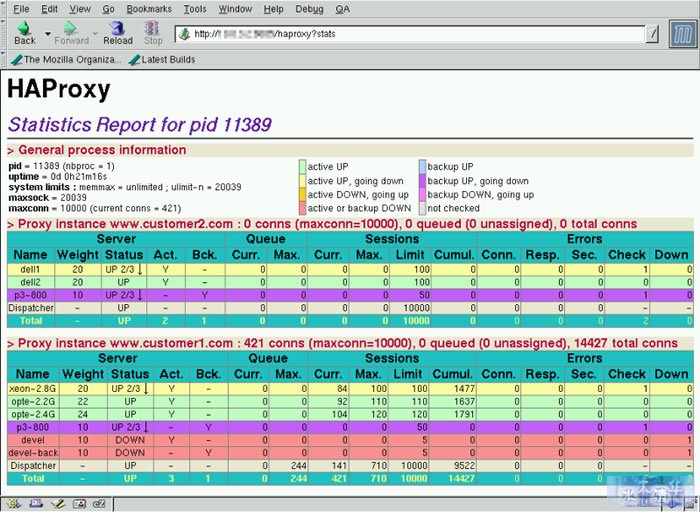The image size is (700, 512).
Task: Select the devel-back server name cell
Action: [33, 453]
